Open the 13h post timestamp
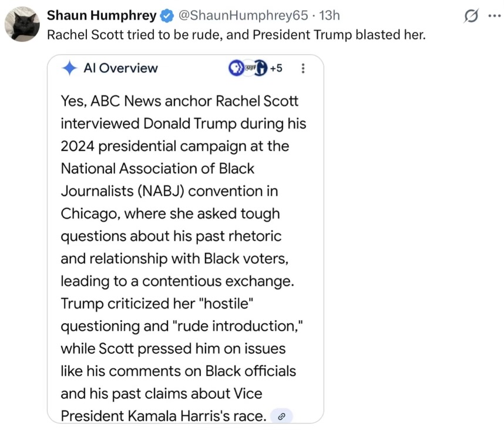 328,15
